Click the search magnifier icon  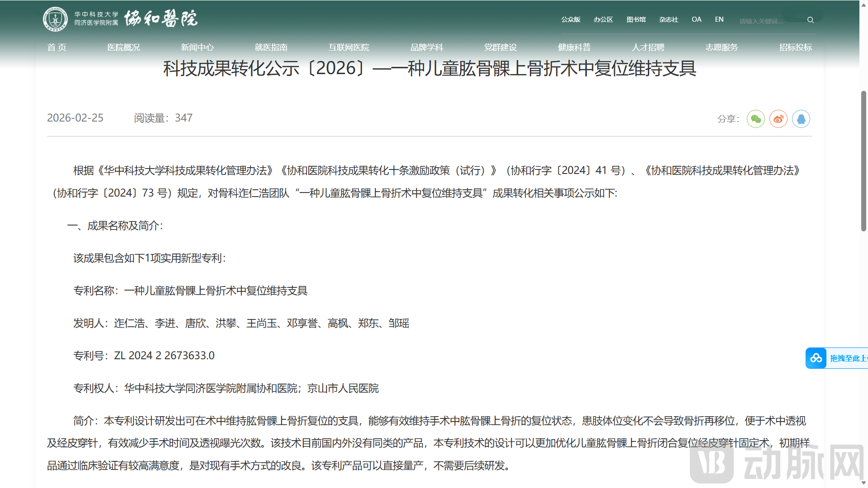tap(811, 20)
